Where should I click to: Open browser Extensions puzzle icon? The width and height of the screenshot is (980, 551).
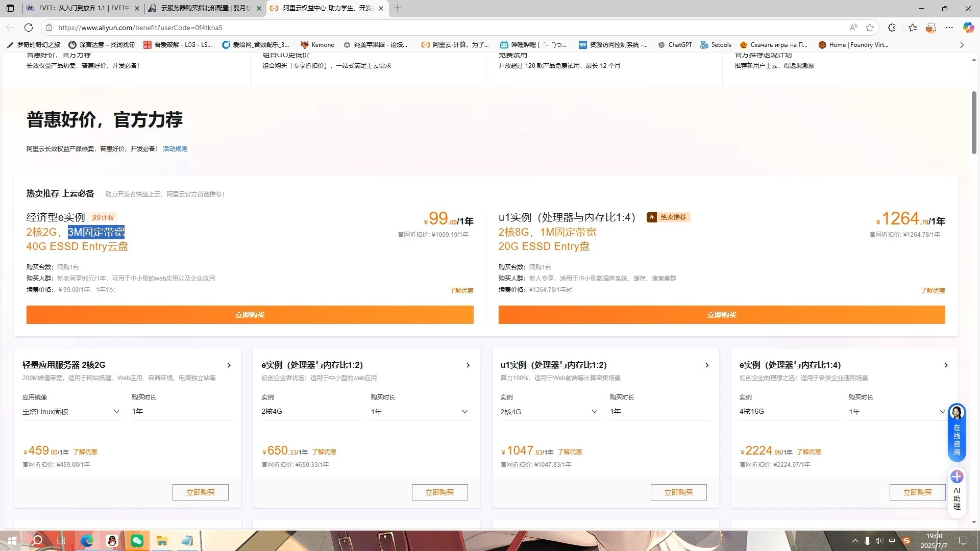tap(892, 28)
